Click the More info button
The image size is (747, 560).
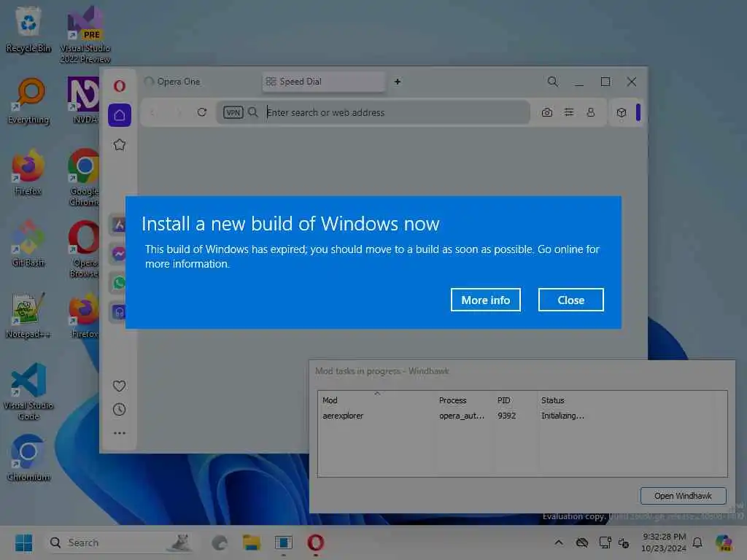(x=485, y=300)
